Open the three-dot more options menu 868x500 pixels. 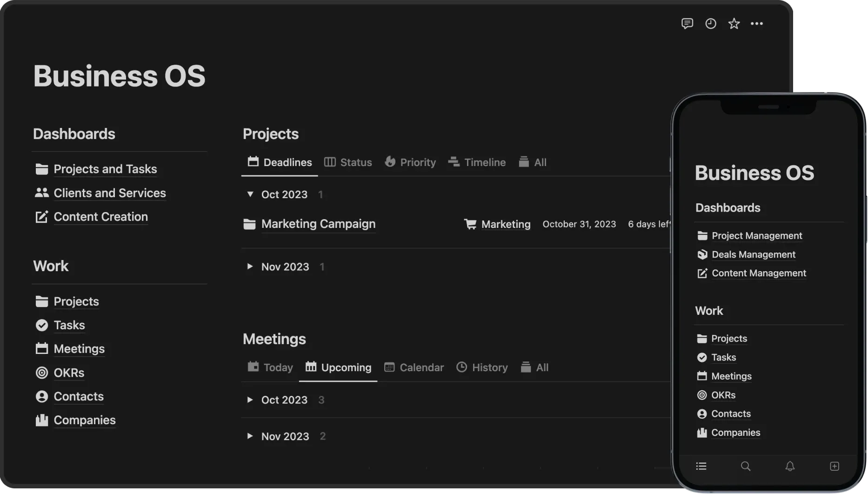pos(757,24)
